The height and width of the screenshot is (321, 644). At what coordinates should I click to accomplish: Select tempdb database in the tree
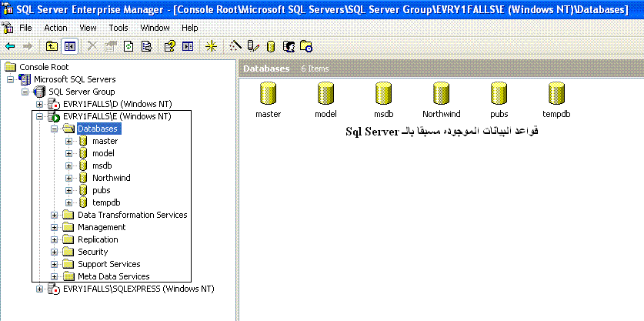coord(106,202)
